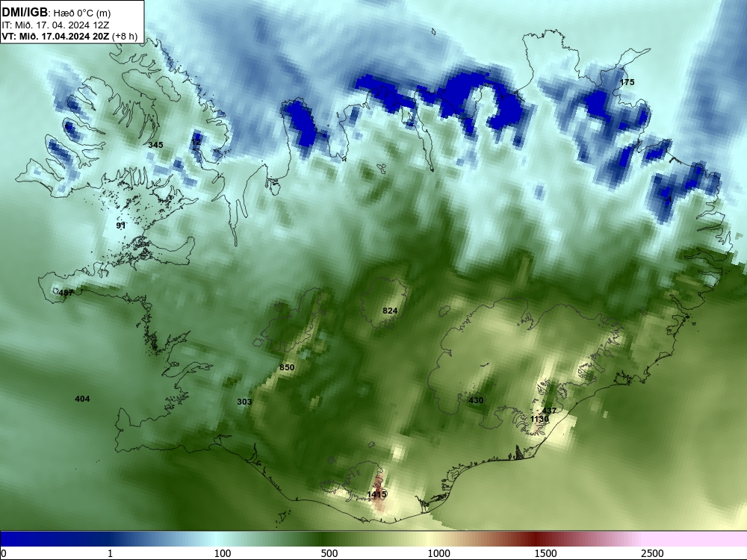Click the 'DMI/IGB: Hæð 0°C (m)' title text
The height and width of the screenshot is (560, 747).
click(x=56, y=13)
